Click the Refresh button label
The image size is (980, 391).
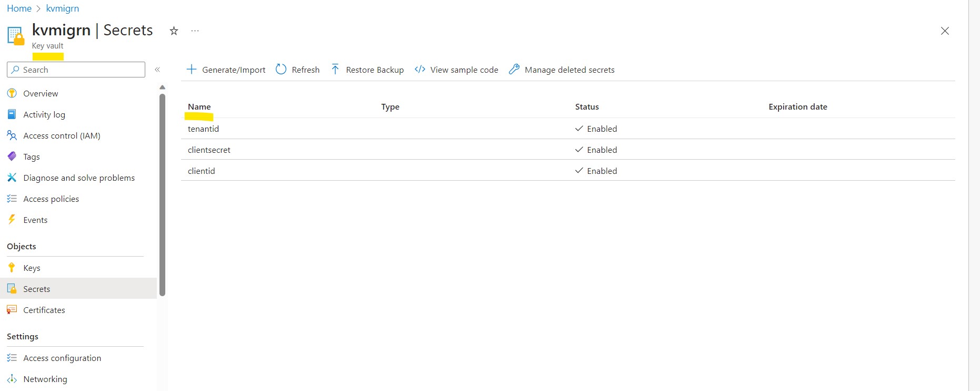[x=306, y=70]
